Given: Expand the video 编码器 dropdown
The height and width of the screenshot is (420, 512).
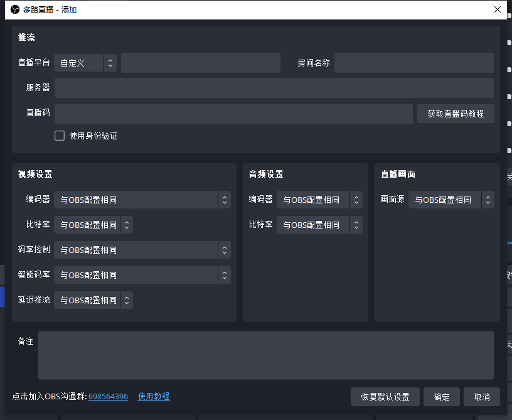Looking at the screenshot, I should 142,200.
